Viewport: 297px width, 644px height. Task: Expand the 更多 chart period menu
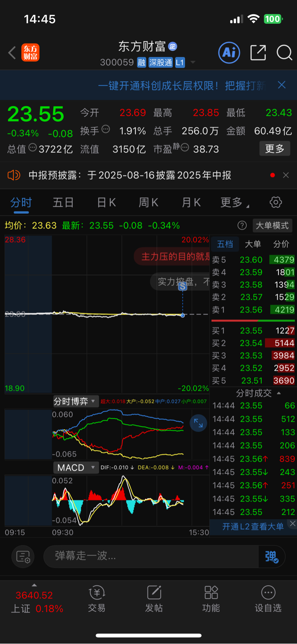point(234,203)
